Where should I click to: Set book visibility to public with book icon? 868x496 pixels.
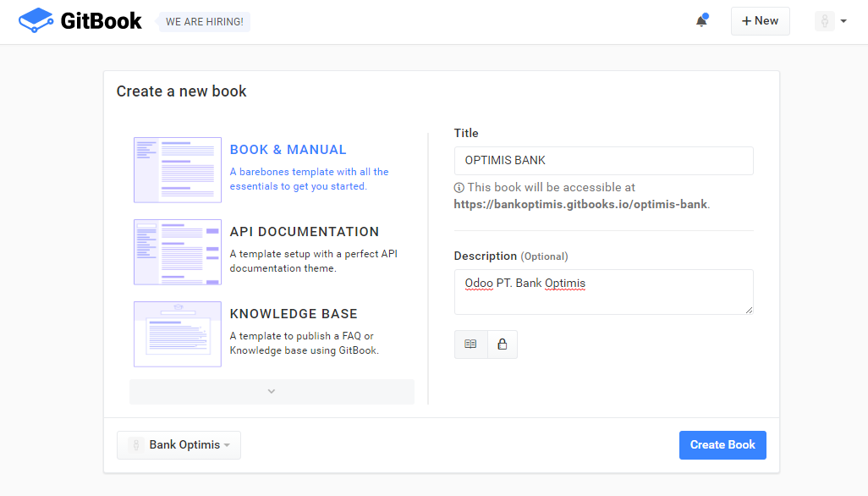point(471,344)
